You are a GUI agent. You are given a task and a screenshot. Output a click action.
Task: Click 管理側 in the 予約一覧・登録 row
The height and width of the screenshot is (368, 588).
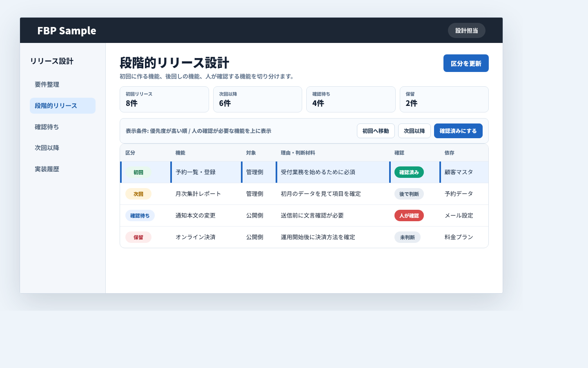click(x=255, y=172)
